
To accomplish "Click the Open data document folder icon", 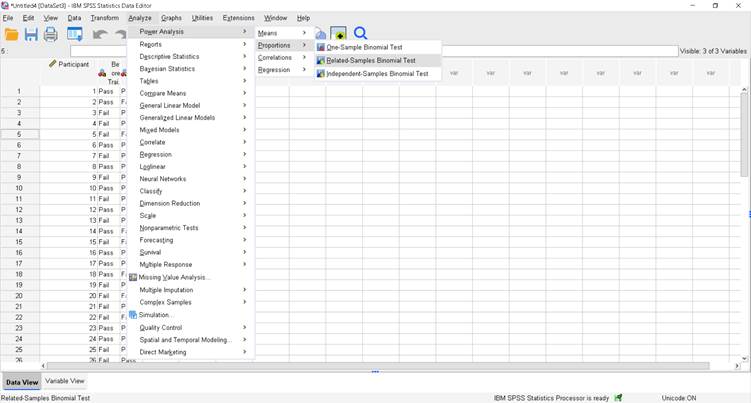I will tap(12, 34).
